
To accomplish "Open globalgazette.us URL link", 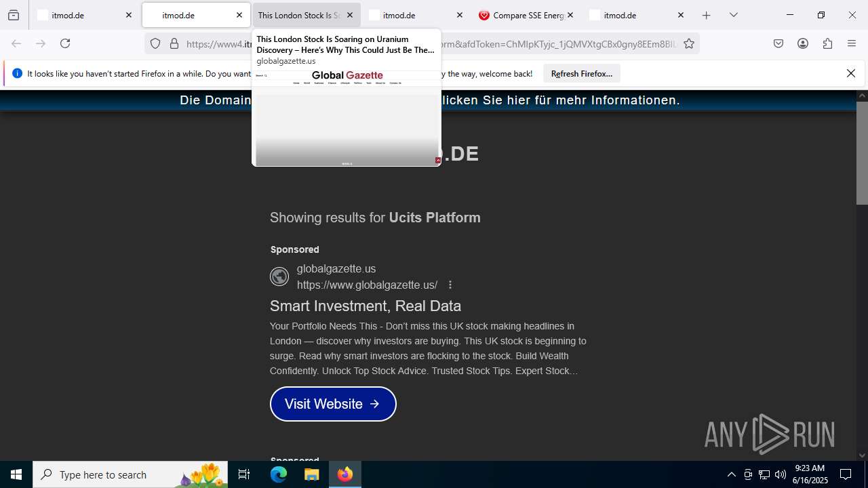I will click(367, 285).
